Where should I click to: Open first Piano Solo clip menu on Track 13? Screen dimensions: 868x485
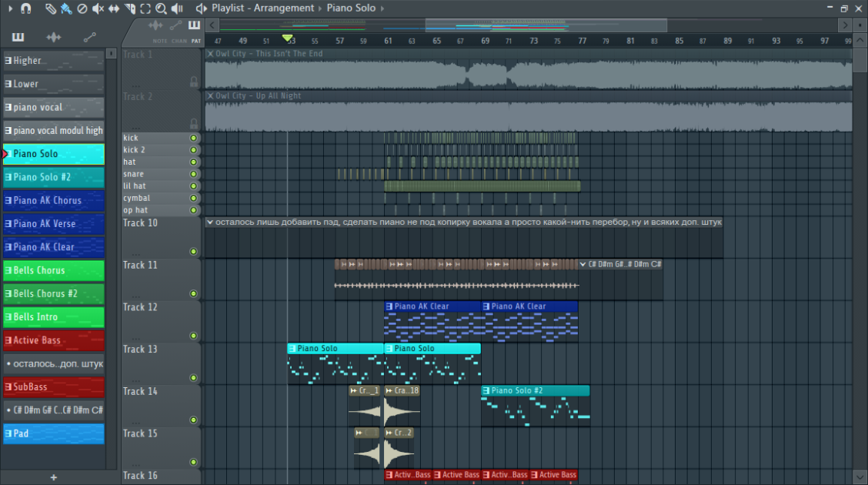292,348
